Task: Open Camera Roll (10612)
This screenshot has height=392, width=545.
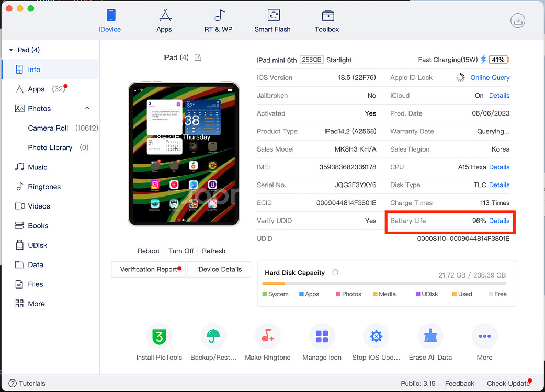Action: click(x=63, y=128)
